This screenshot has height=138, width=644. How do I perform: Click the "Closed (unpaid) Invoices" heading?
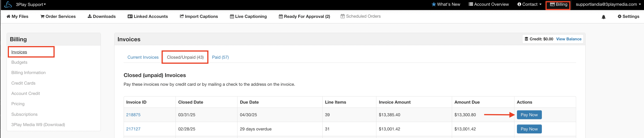click(x=155, y=75)
